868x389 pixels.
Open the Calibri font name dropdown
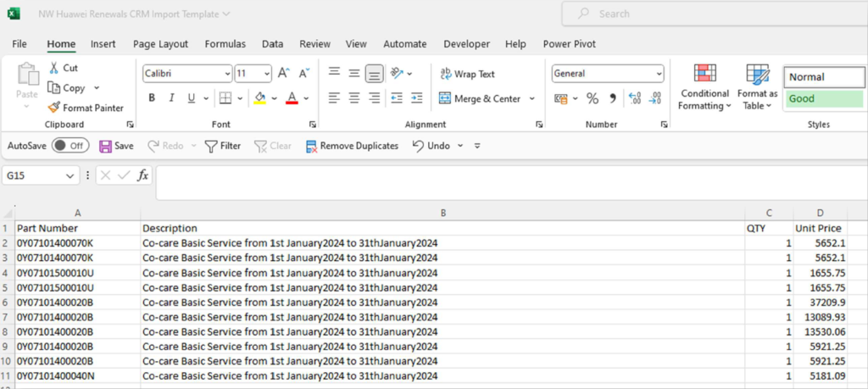226,74
